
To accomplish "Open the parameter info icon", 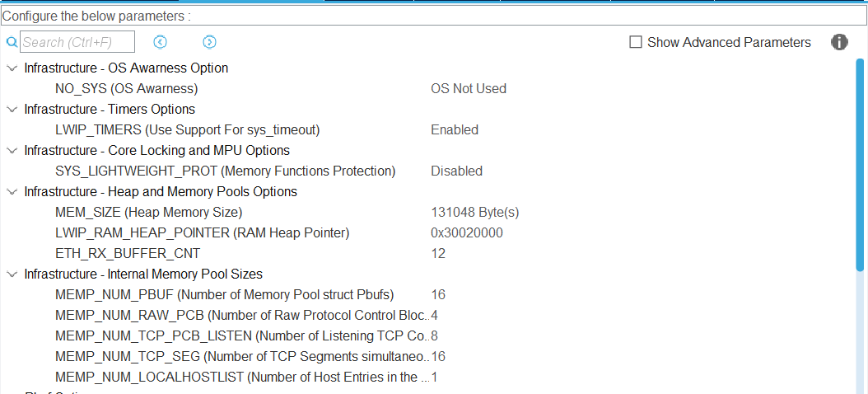I will [839, 42].
